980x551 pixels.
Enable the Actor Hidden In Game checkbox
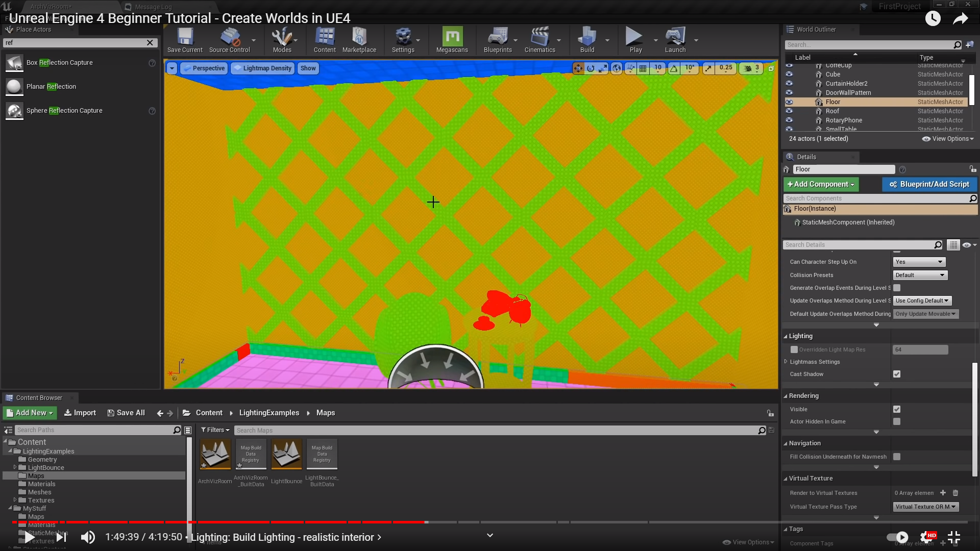(x=897, y=421)
